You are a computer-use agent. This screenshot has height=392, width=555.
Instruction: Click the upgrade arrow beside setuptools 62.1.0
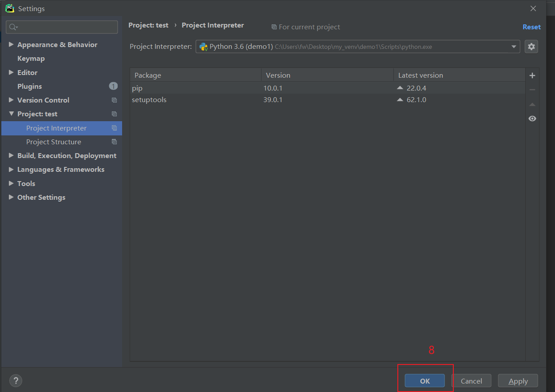tap(400, 99)
